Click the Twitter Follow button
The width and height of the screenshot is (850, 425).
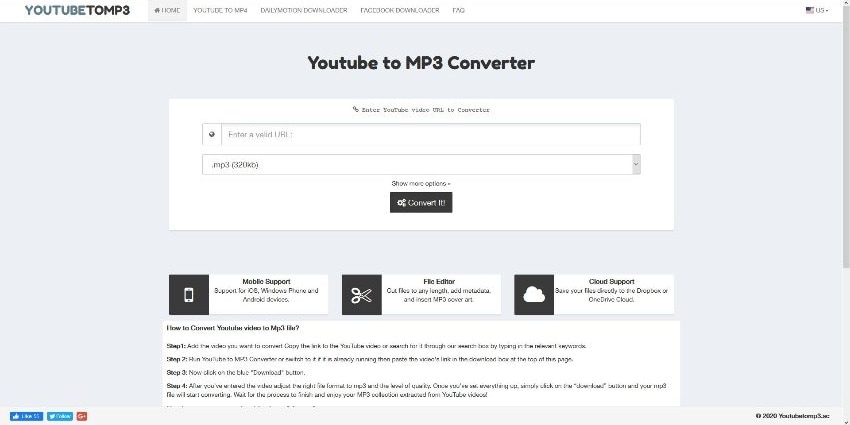point(60,416)
